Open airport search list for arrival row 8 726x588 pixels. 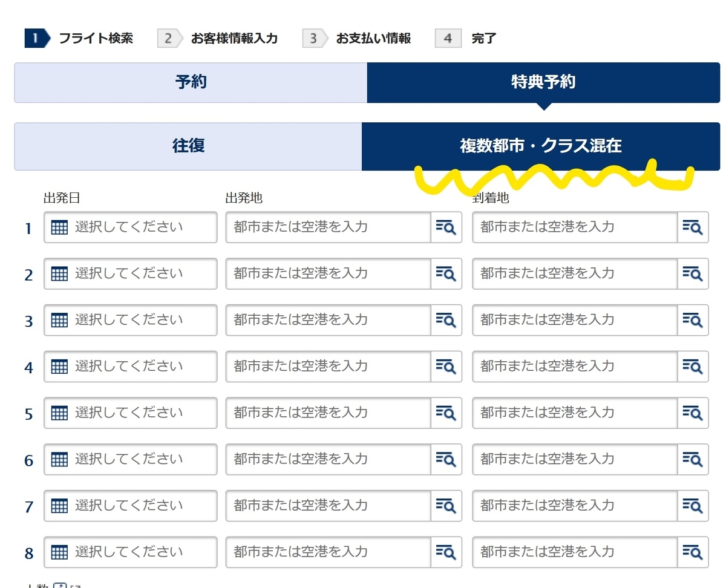coord(693,552)
